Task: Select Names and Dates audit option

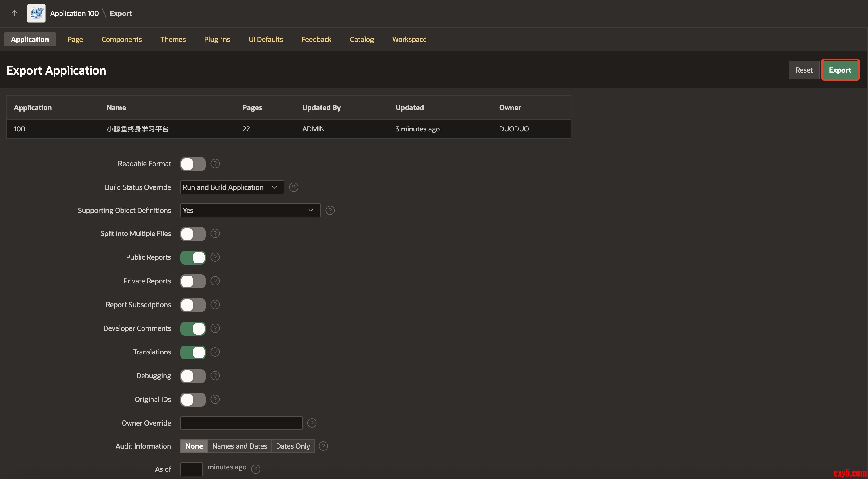Action: (239, 446)
